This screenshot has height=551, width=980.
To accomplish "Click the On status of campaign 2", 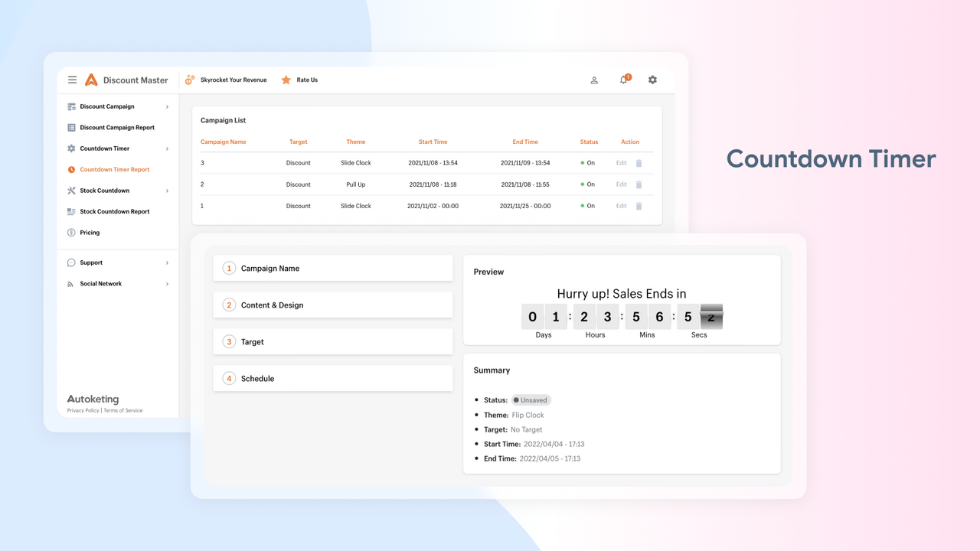I will (x=588, y=184).
